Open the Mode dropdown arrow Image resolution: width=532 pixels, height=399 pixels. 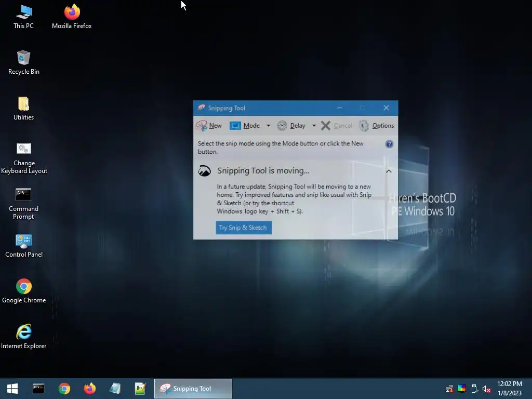coord(269,126)
